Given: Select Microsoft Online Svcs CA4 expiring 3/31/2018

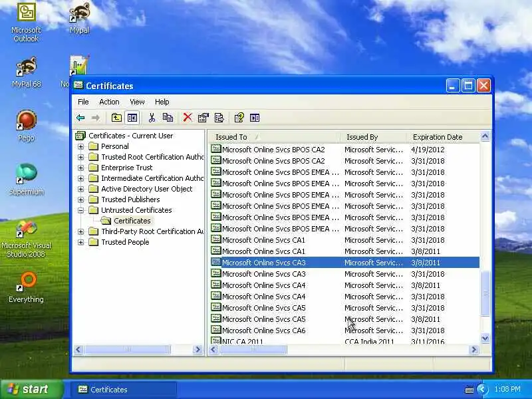Looking at the screenshot, I should 344,297.
